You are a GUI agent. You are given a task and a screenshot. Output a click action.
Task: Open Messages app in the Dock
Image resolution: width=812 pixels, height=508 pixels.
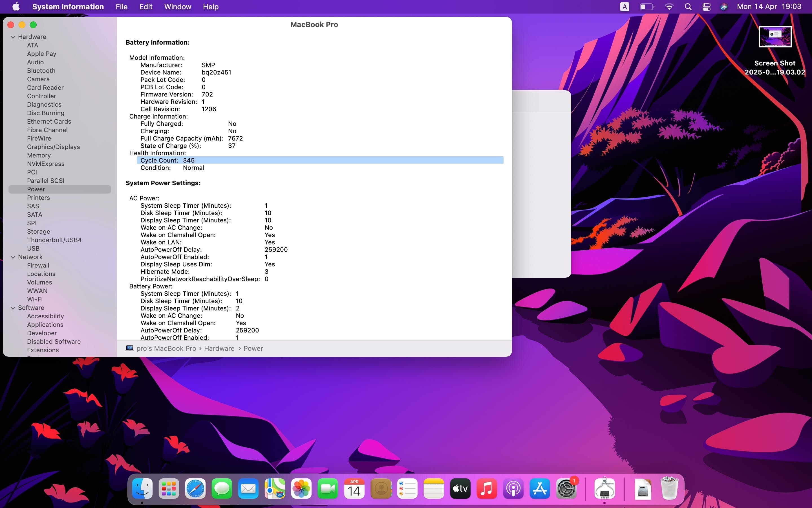tap(222, 489)
